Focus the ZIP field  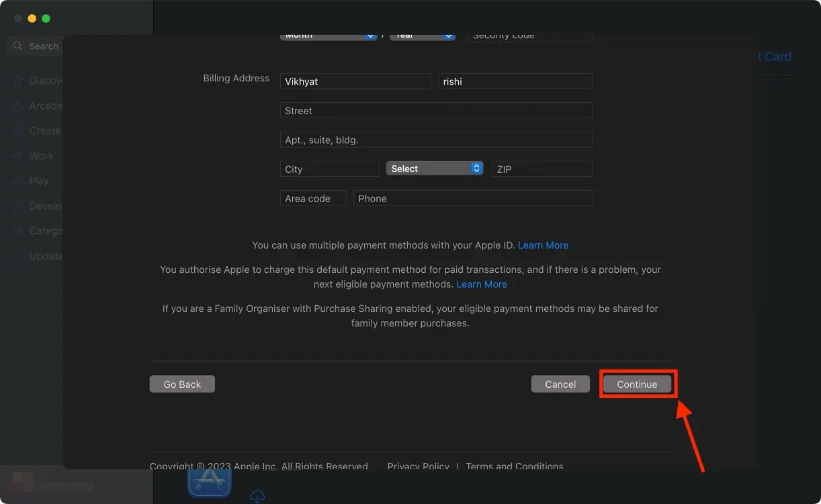coord(542,169)
